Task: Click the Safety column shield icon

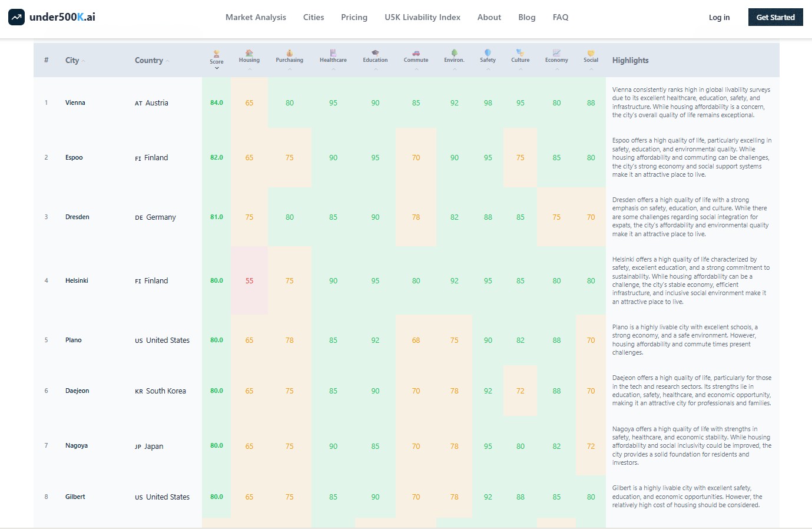Action: pyautogui.click(x=488, y=53)
